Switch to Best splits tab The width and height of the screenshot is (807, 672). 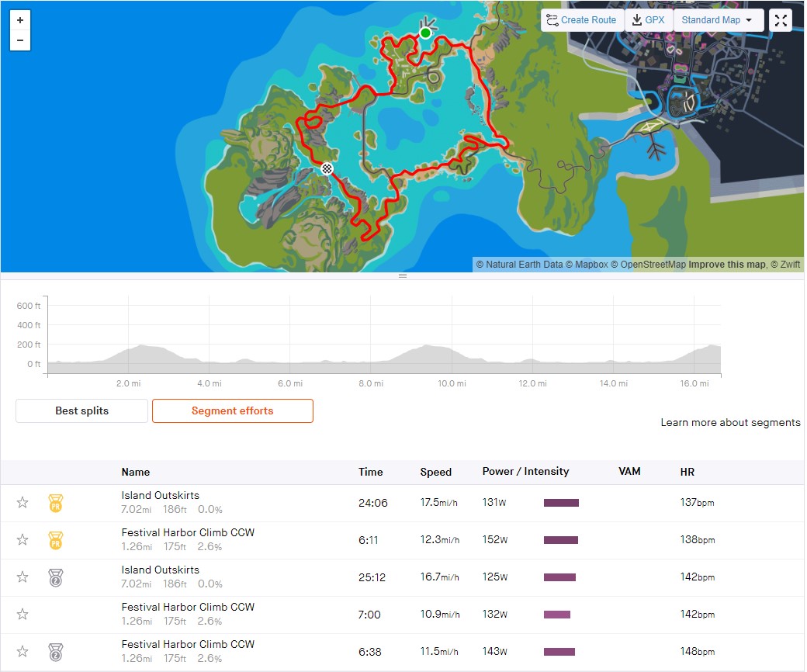tap(81, 411)
